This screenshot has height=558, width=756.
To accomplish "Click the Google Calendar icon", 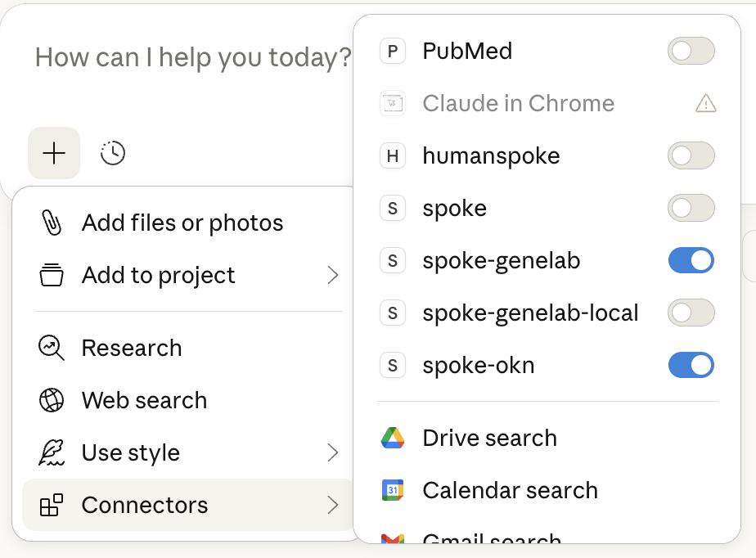I will pos(392,490).
